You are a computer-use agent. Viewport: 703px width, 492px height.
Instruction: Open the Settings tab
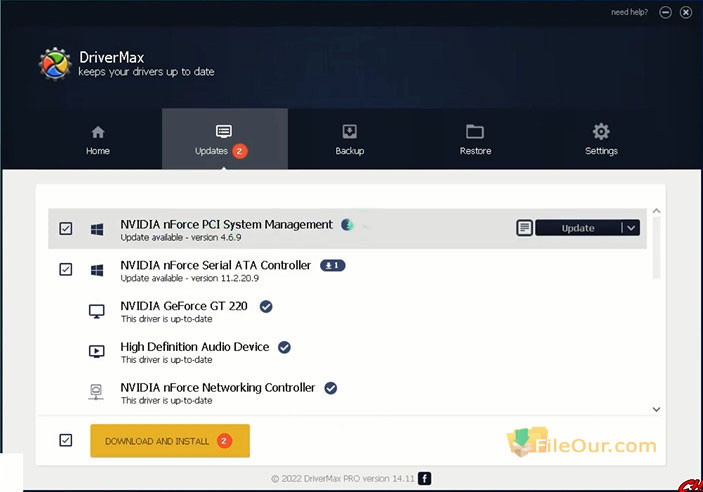601,140
